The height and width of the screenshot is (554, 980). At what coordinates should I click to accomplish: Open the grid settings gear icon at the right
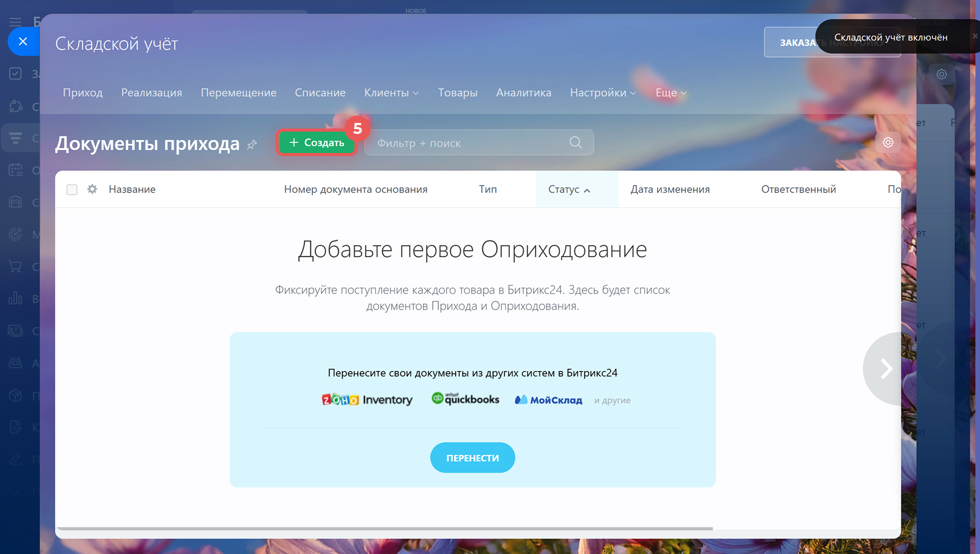888,142
